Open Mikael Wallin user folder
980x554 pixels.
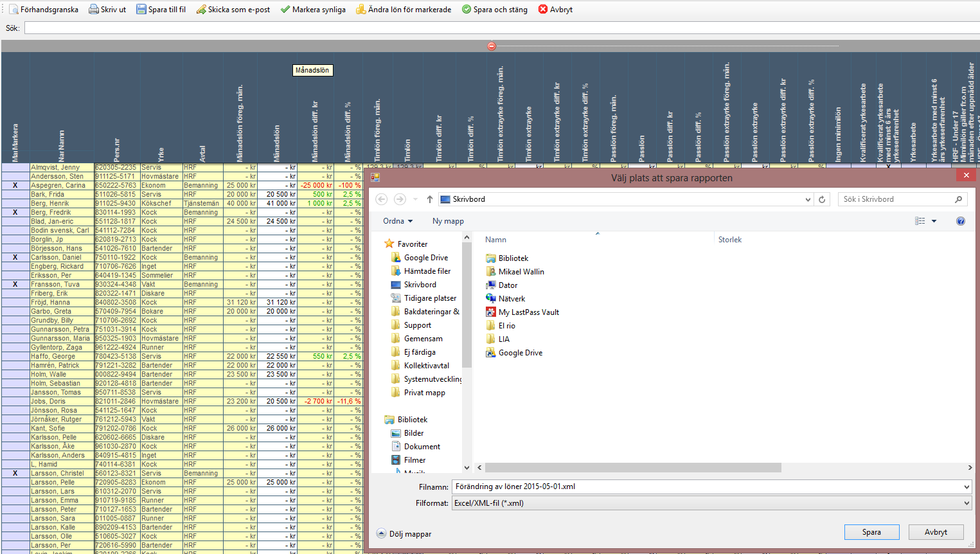515,272
